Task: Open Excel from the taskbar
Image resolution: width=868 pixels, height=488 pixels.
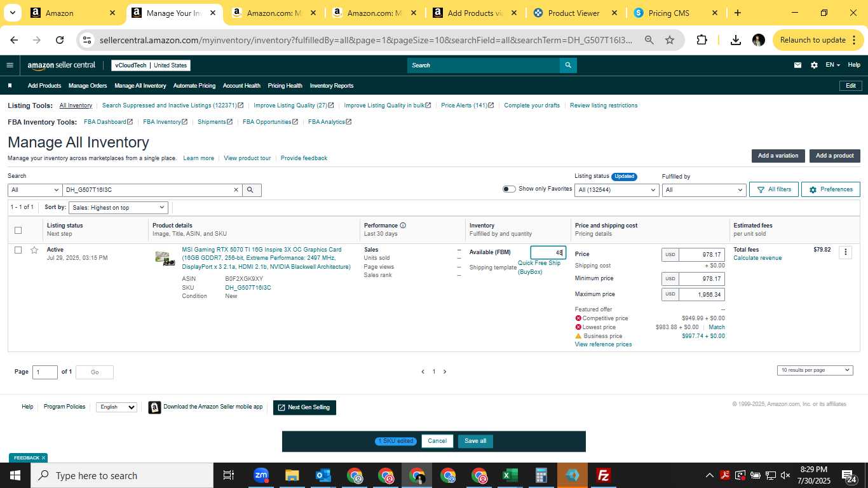Action: [510, 475]
